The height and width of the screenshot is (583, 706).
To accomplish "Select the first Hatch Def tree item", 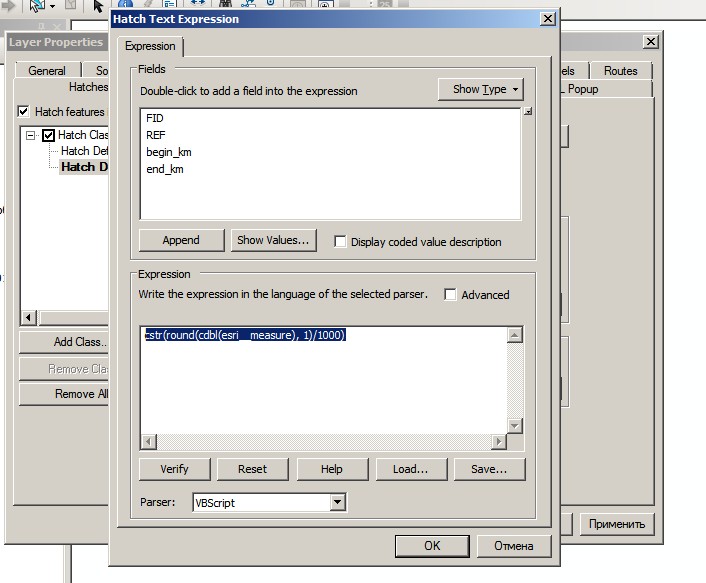I will coord(84,151).
